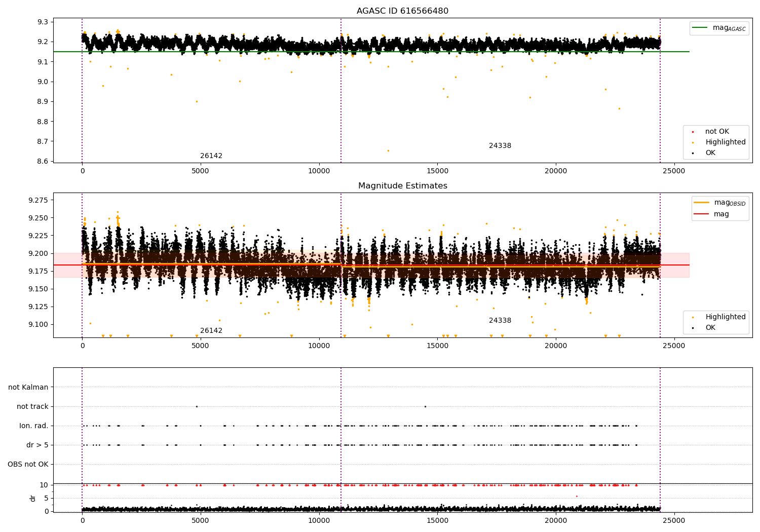Click the 'AGASC ID 616566480' plot title
This screenshot has height=532, width=760.
point(402,11)
